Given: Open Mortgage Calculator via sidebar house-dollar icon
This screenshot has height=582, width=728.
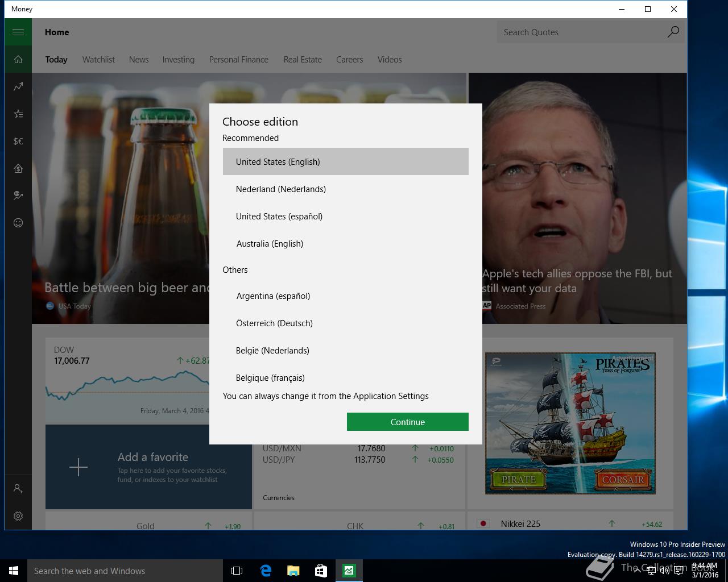Looking at the screenshot, I should 18,168.
